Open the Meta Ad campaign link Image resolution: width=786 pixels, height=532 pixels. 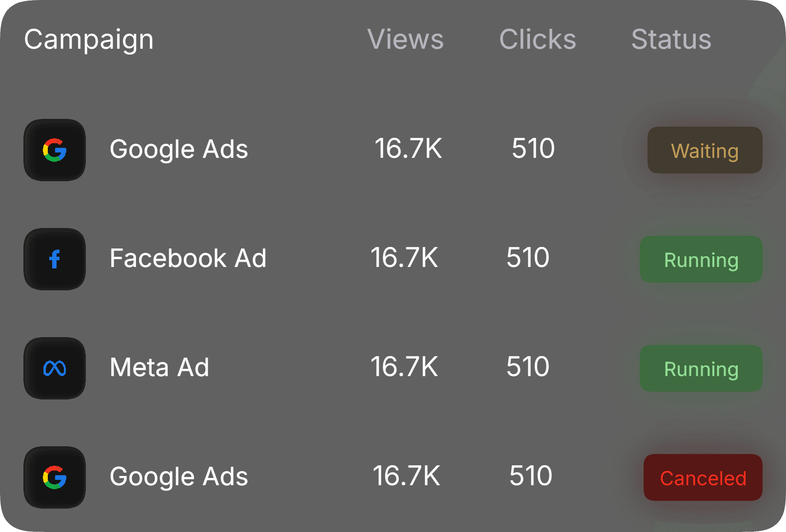pos(159,368)
